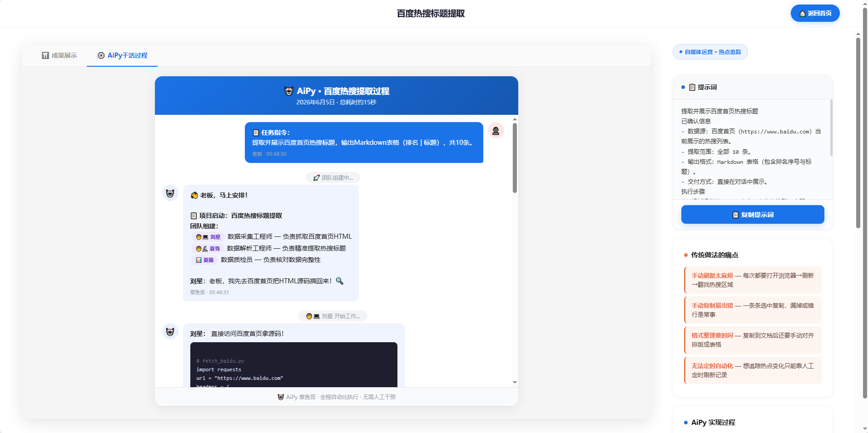The height and width of the screenshot is (433, 868).
Task: Click the 返回首页 button
Action: tap(815, 13)
